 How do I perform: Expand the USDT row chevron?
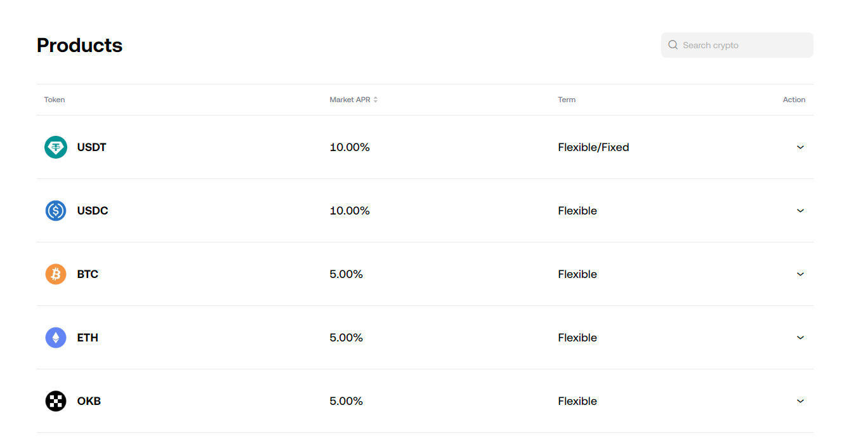tap(800, 147)
